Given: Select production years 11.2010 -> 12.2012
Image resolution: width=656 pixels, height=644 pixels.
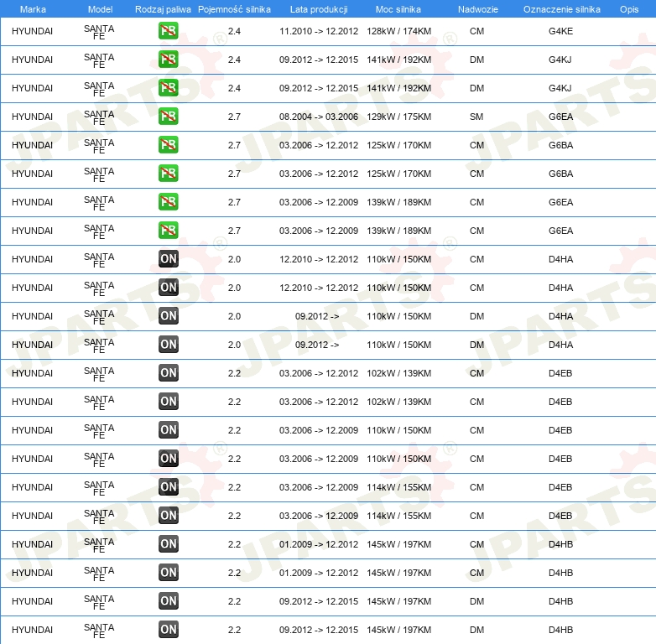Looking at the screenshot, I should point(319,31).
